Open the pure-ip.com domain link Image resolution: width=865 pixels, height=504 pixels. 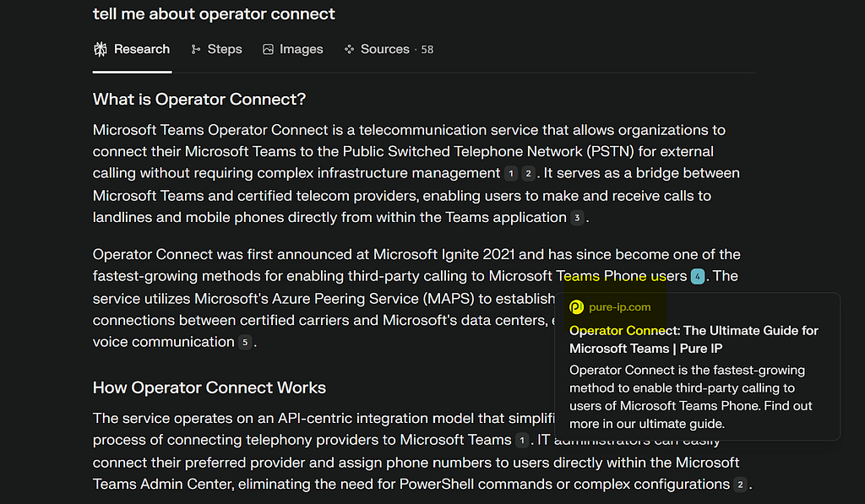point(619,307)
